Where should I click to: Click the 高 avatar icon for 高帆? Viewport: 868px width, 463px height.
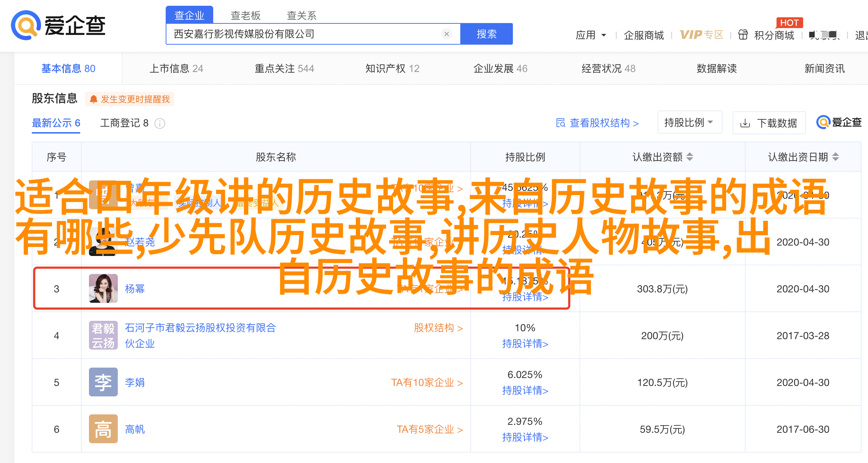(x=103, y=429)
